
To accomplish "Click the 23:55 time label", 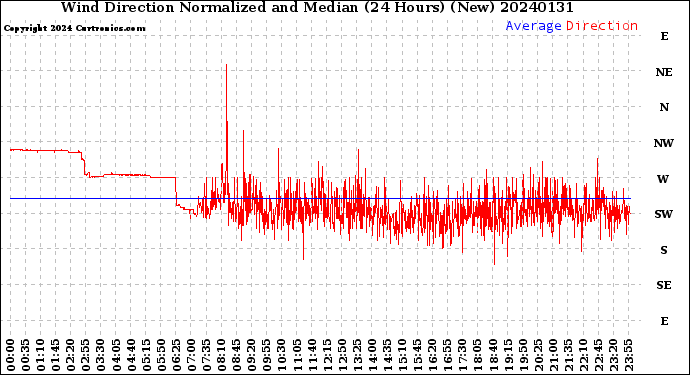I will pos(628,355).
